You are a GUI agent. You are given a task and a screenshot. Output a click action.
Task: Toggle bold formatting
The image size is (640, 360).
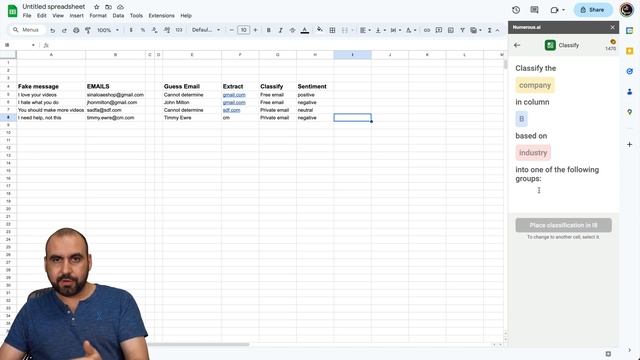(269, 30)
